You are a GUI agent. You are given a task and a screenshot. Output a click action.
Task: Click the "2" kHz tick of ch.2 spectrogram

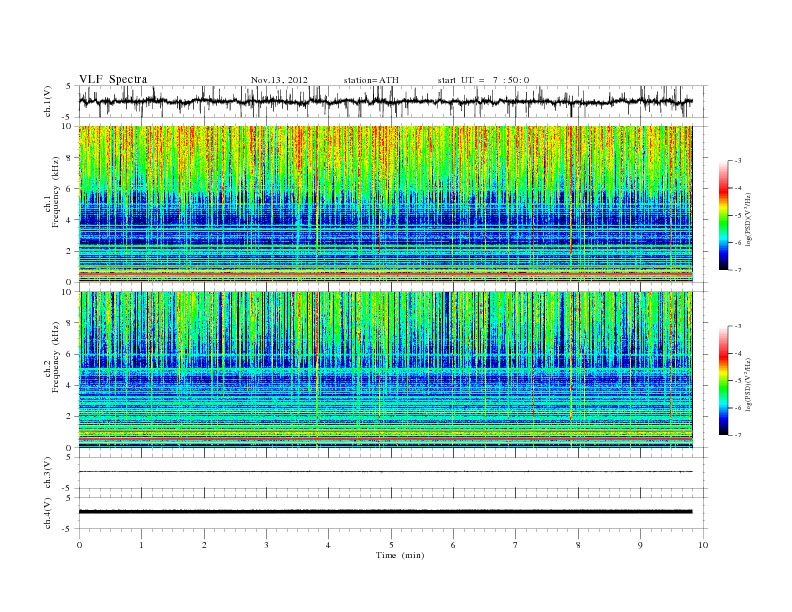pos(70,417)
